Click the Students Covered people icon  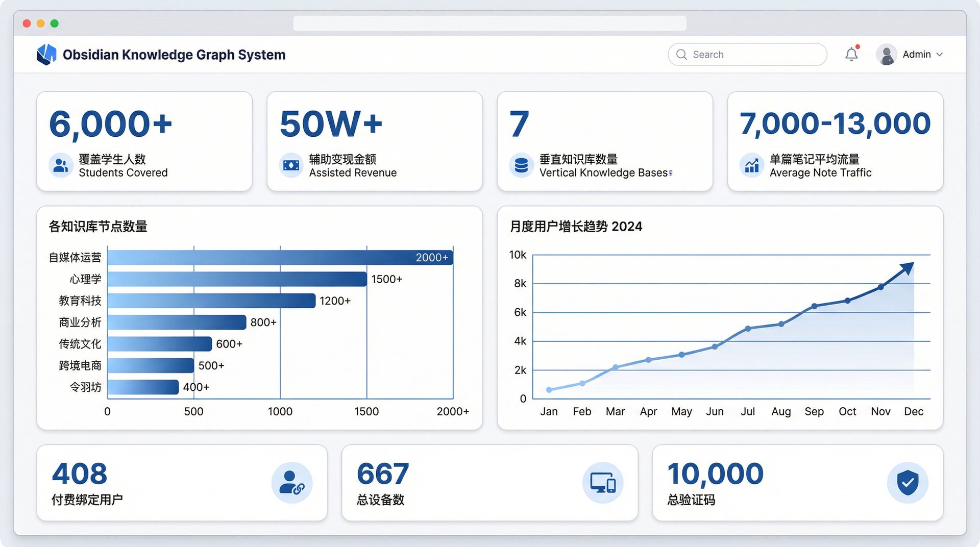61,165
